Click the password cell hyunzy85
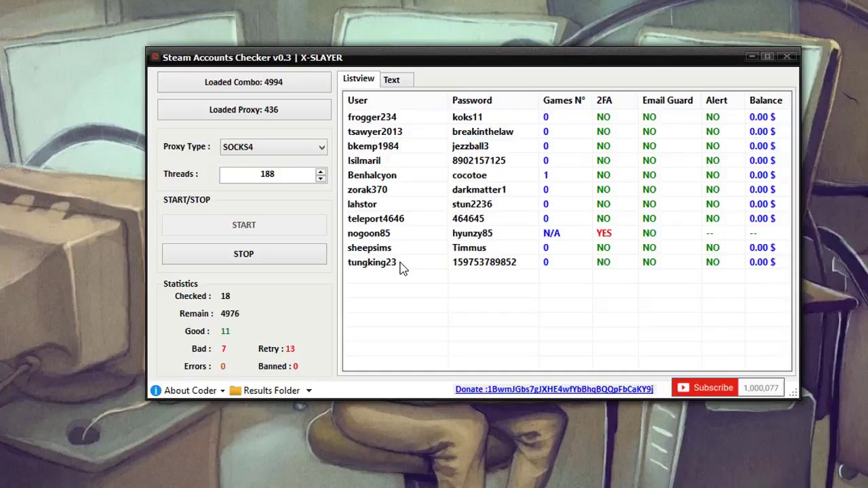This screenshot has width=868, height=488. point(473,233)
